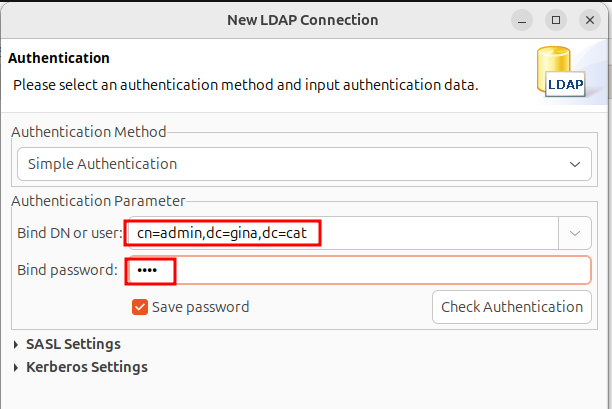The height and width of the screenshot is (409, 612).
Task: Click the Bind password label
Action: point(68,271)
